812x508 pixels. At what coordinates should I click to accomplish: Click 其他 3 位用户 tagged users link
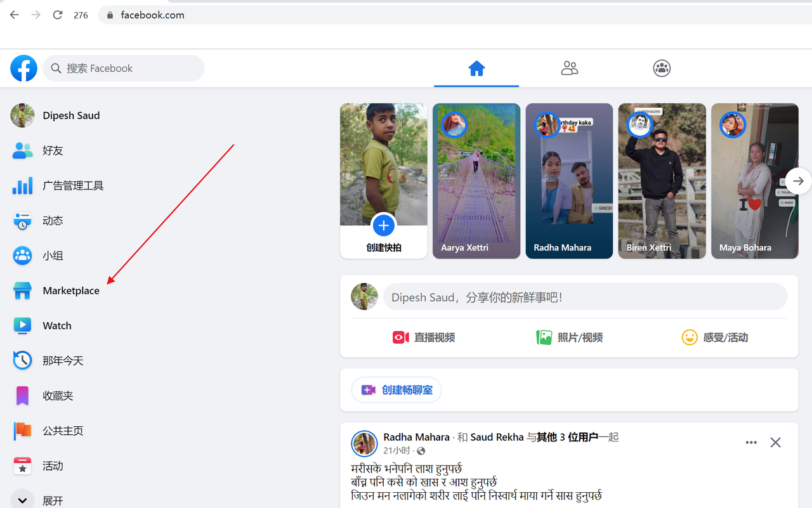(568, 437)
